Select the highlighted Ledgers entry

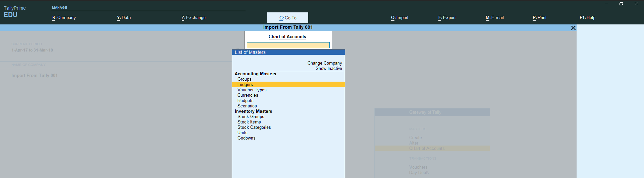pos(288,85)
